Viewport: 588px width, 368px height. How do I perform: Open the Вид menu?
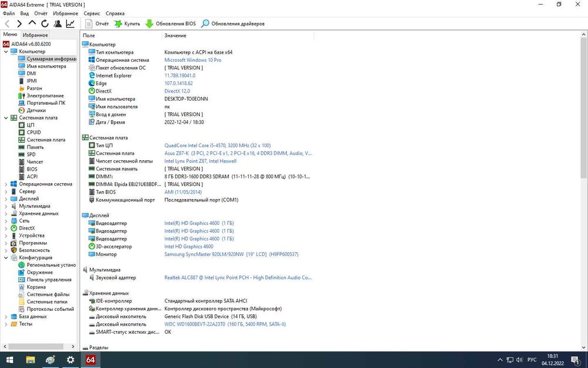coord(24,14)
